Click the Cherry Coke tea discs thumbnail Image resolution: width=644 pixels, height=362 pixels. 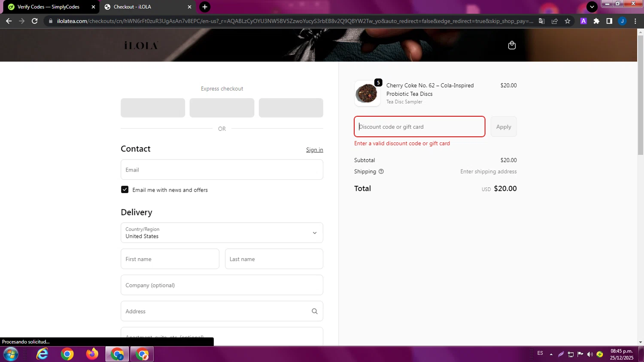pos(367,93)
